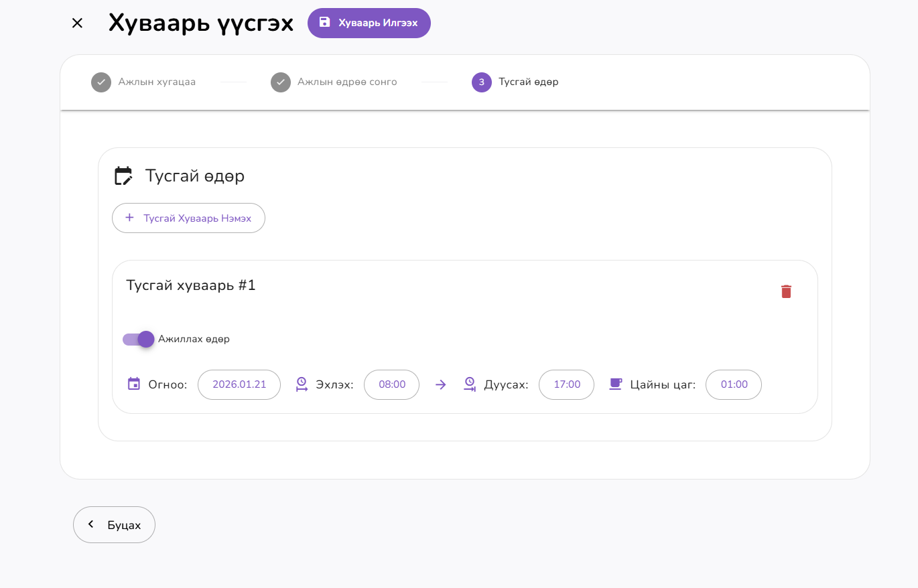This screenshot has width=918, height=588.
Task: Select the Ажлын өдрөө сонго step
Action: (x=280, y=82)
